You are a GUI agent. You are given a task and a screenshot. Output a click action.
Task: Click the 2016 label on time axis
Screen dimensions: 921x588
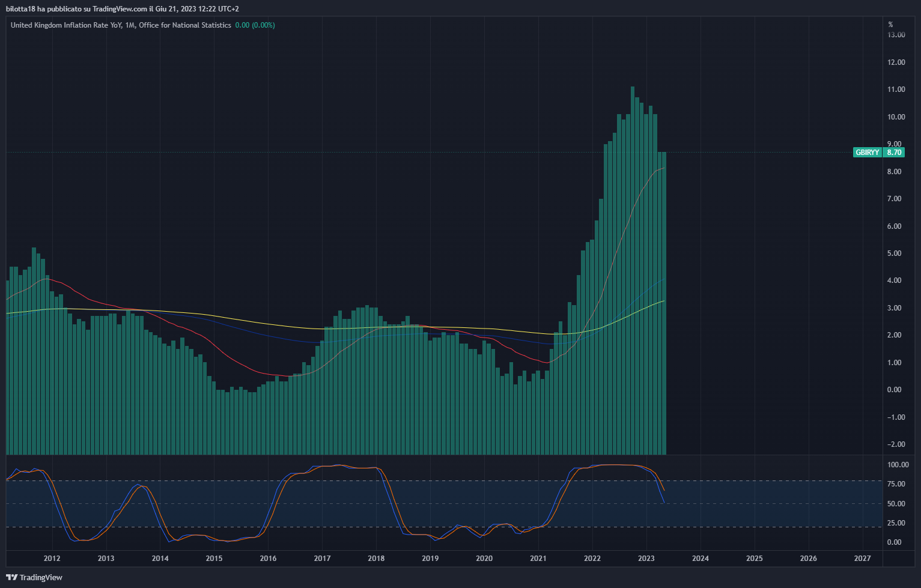[268, 559]
